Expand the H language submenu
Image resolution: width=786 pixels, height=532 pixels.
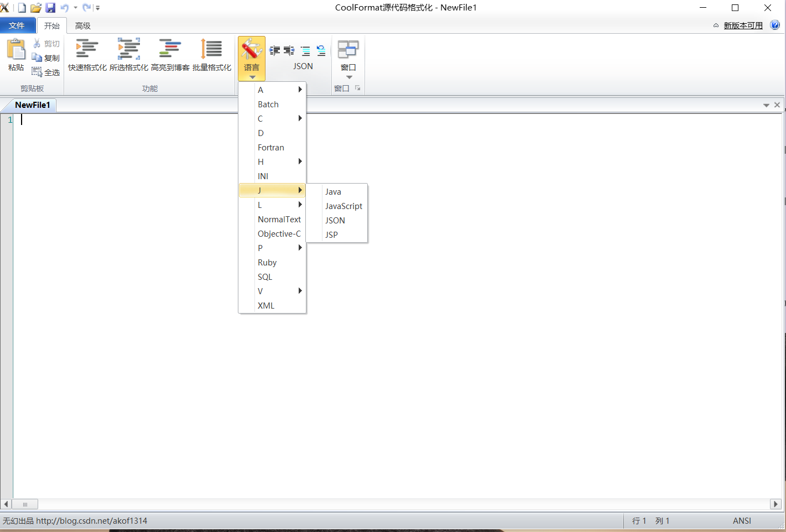(272, 161)
